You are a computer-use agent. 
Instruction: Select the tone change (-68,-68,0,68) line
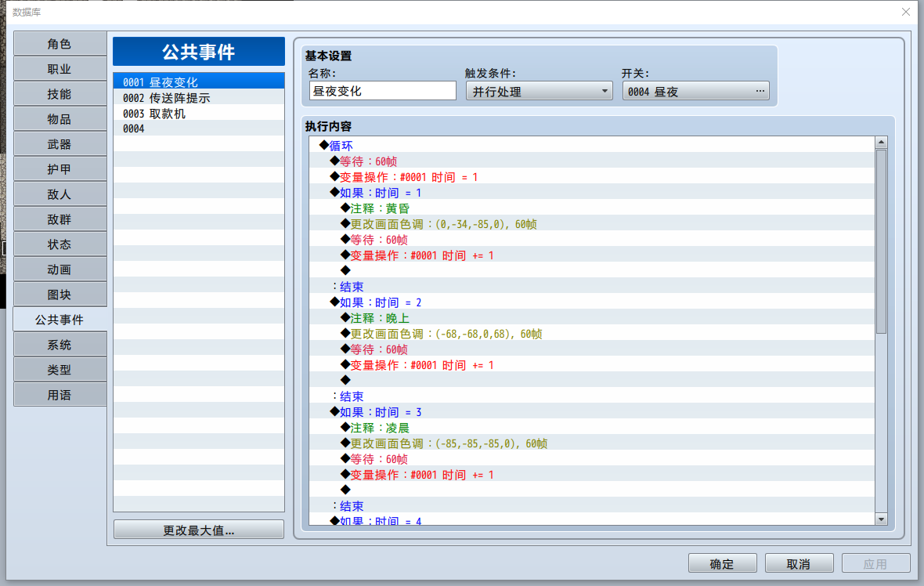pos(592,333)
